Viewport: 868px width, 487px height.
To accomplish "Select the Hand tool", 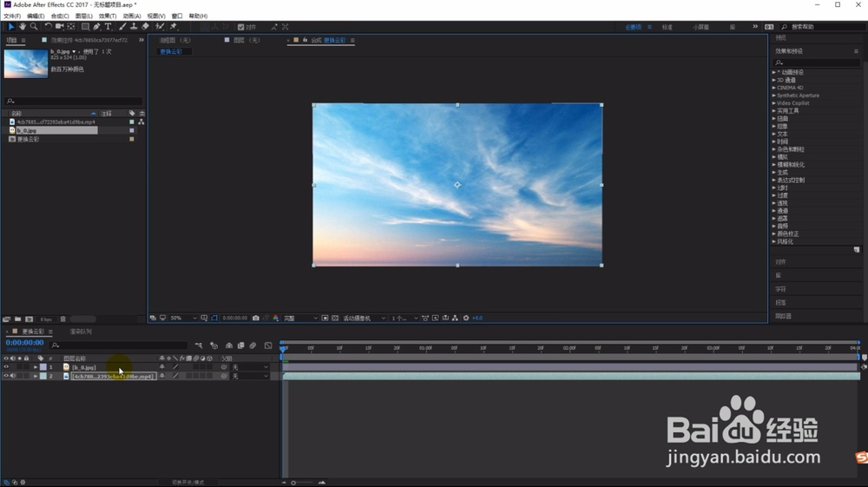I will [x=23, y=27].
